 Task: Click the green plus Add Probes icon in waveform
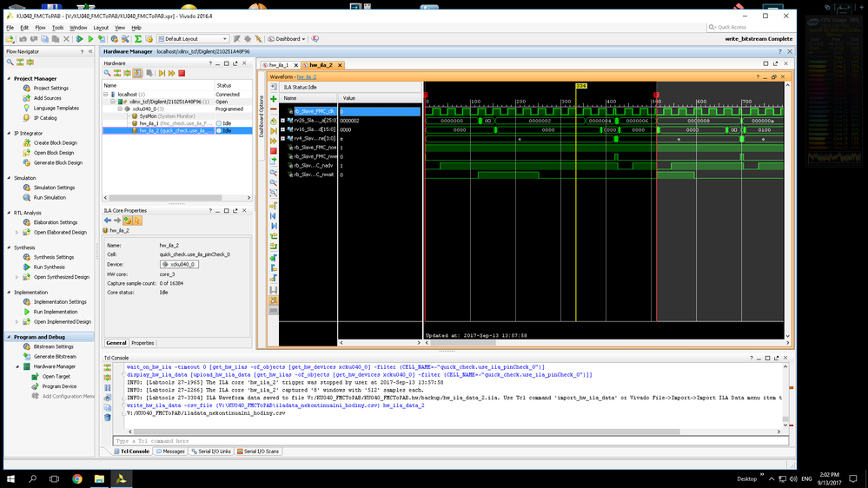(274, 98)
